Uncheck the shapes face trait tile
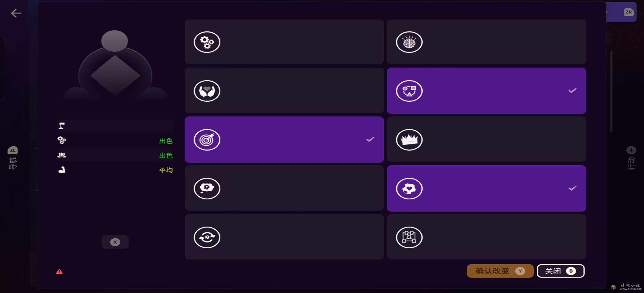The width and height of the screenshot is (644, 293). point(486,91)
